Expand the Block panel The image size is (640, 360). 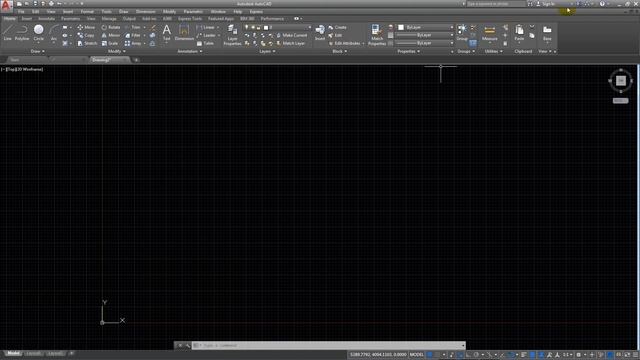(340, 51)
